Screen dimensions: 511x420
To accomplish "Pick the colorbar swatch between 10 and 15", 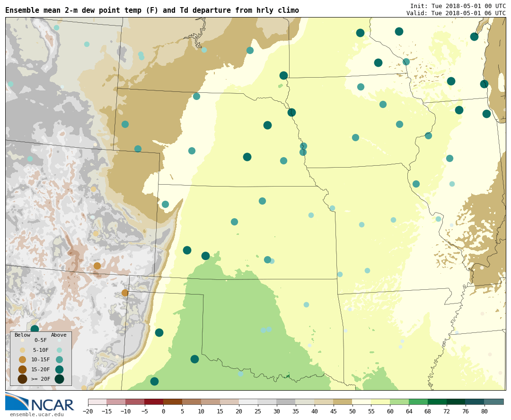I will click(211, 402).
